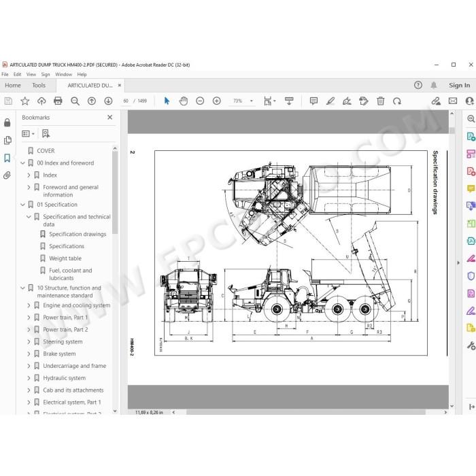Open the Edit menu
Viewport: 476px width, 476px height.
pos(17,74)
